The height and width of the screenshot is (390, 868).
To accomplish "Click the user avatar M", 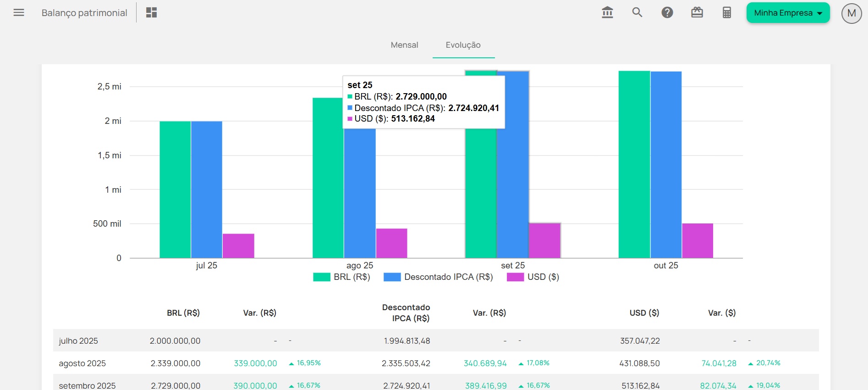I will pos(852,13).
